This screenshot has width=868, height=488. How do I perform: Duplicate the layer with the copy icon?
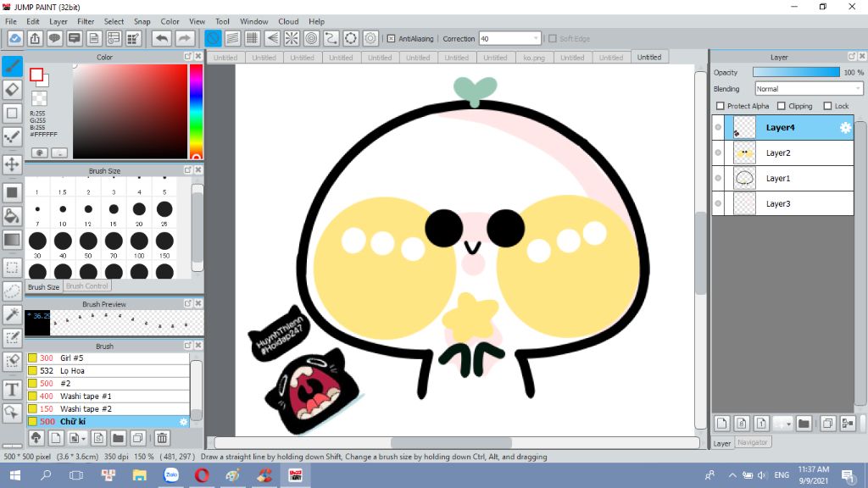(x=827, y=424)
